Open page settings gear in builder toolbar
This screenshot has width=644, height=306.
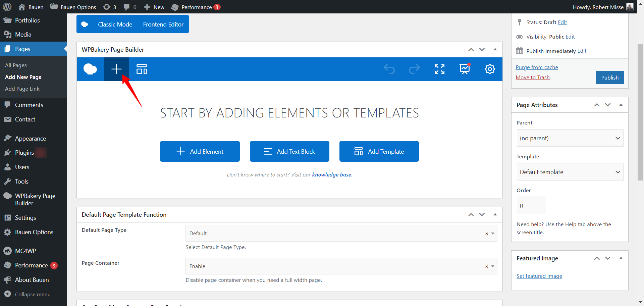[490, 69]
